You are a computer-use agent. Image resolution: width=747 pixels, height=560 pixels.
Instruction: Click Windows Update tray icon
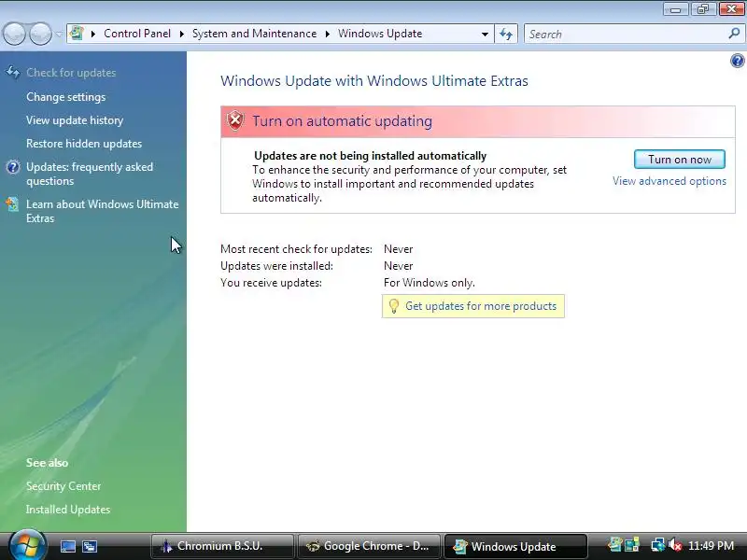[x=615, y=545]
